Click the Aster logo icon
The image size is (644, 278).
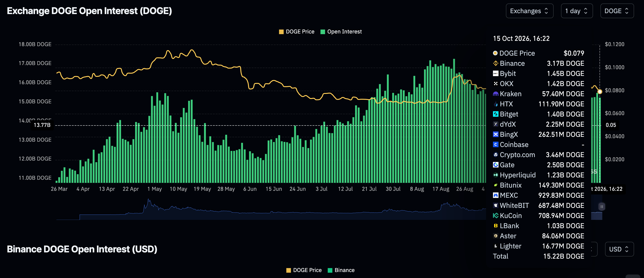pos(496,236)
